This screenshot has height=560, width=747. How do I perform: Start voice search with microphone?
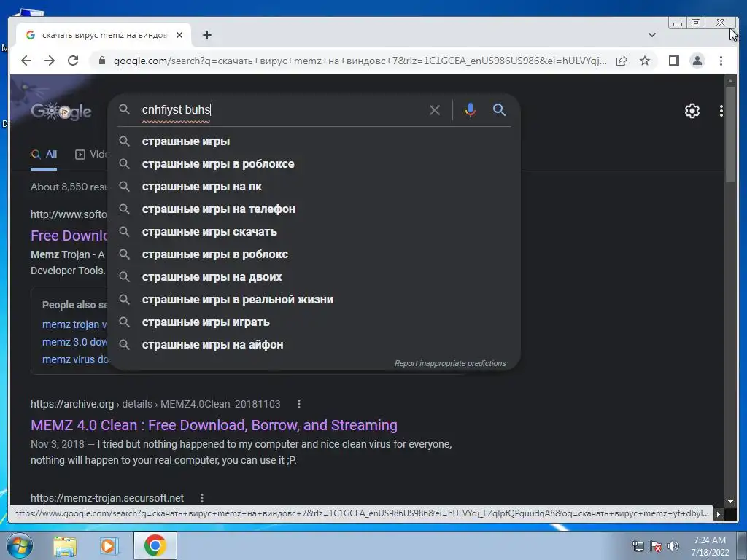[x=470, y=110]
